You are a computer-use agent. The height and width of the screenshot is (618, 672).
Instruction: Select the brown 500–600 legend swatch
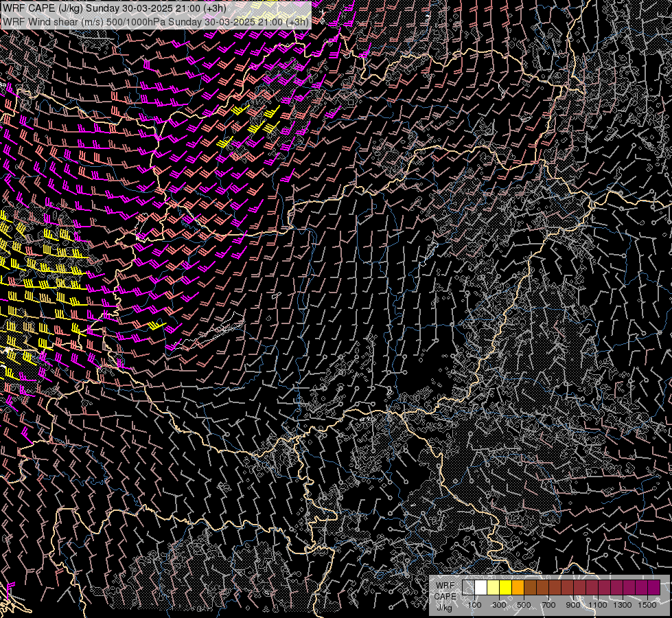pyautogui.click(x=530, y=588)
